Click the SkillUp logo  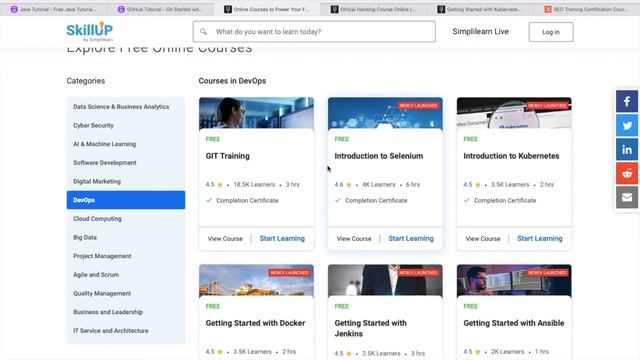pos(90,31)
